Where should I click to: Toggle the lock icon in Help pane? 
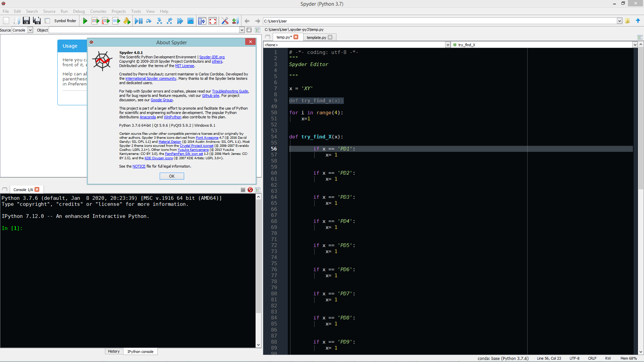pos(249,30)
